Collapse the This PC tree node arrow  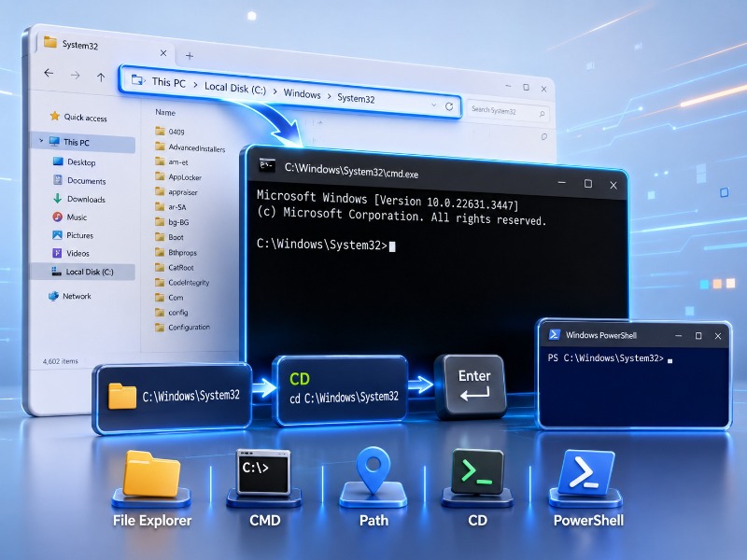[41, 141]
